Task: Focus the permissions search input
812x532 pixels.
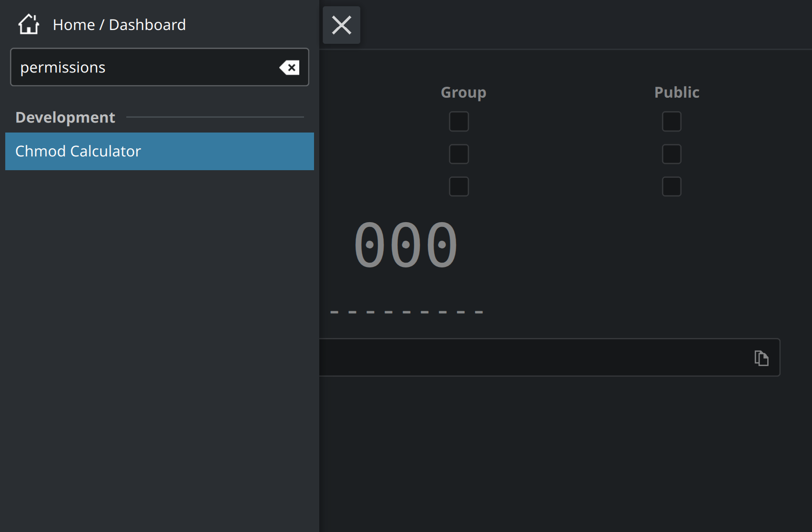Action: point(160,67)
